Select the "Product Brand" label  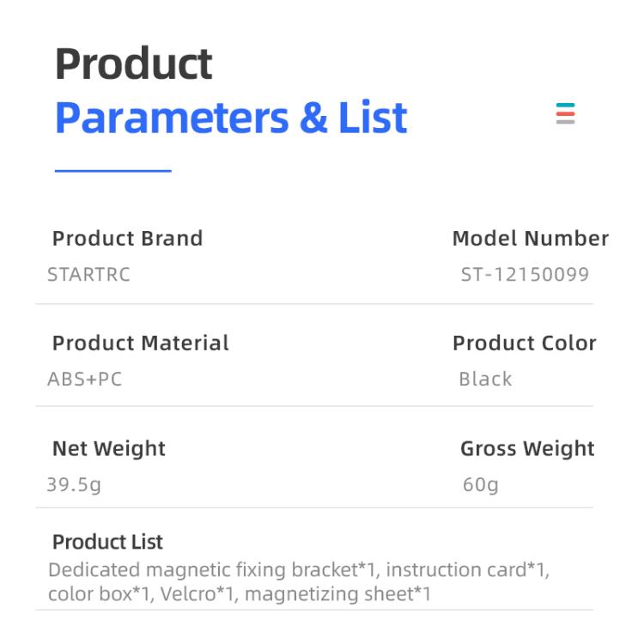pos(127,239)
